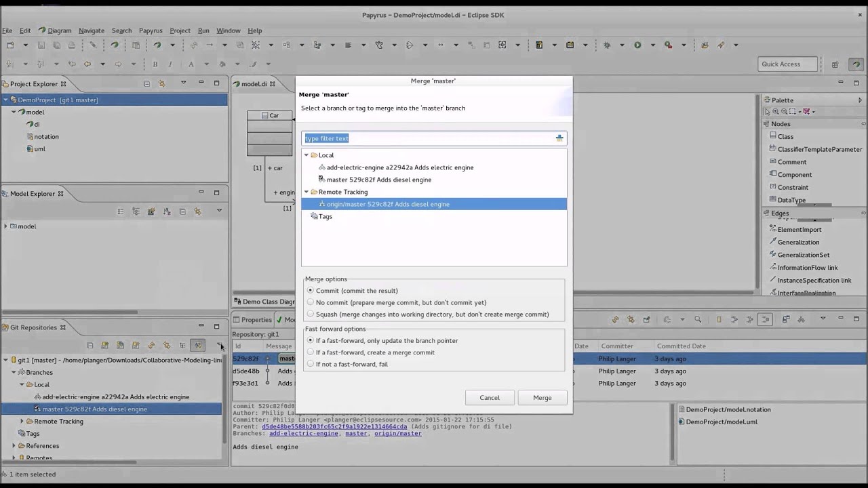Collapse the DemoProject node in Project Explorer
This screenshot has height=488, width=868.
(5, 100)
